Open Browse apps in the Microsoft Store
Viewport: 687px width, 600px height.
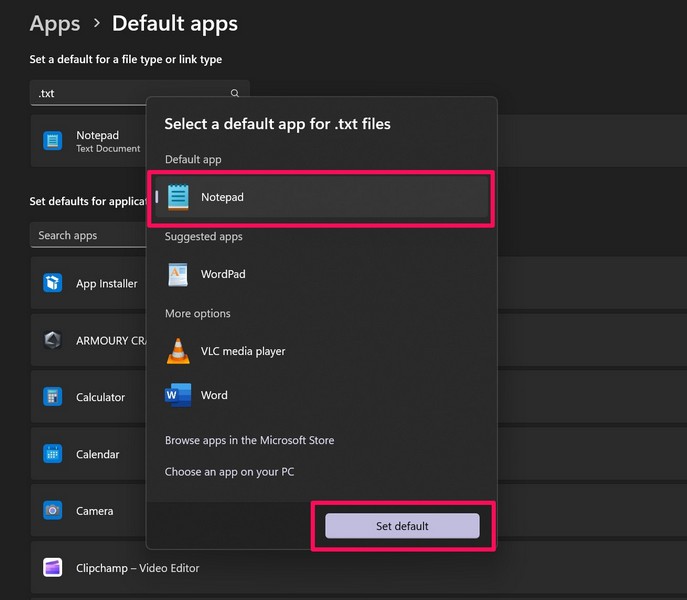click(x=249, y=440)
